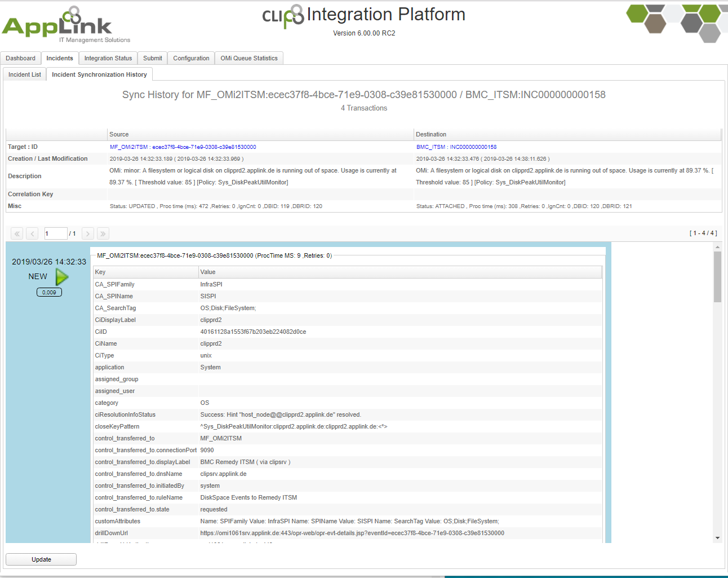Click the Source column header
The height and width of the screenshot is (578, 728).
260,134
